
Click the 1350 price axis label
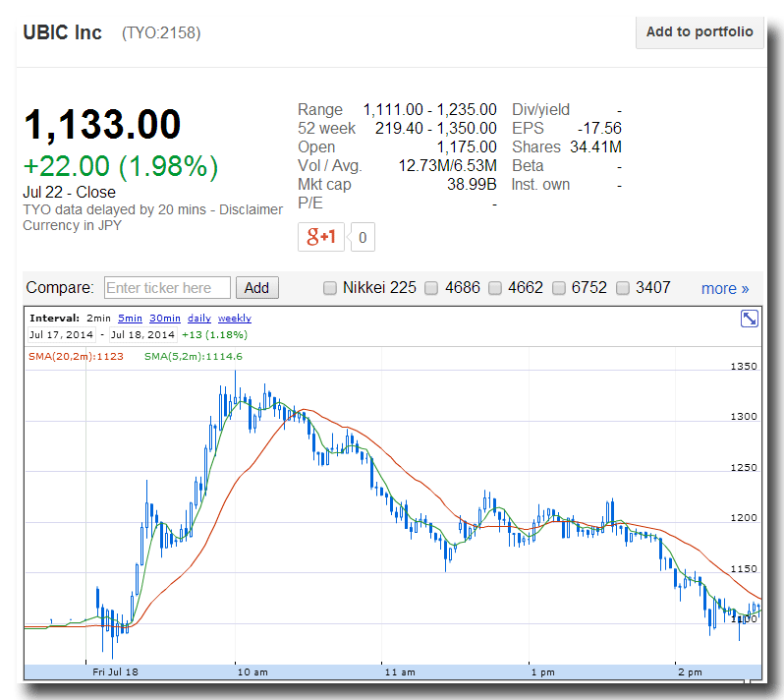coord(744,367)
